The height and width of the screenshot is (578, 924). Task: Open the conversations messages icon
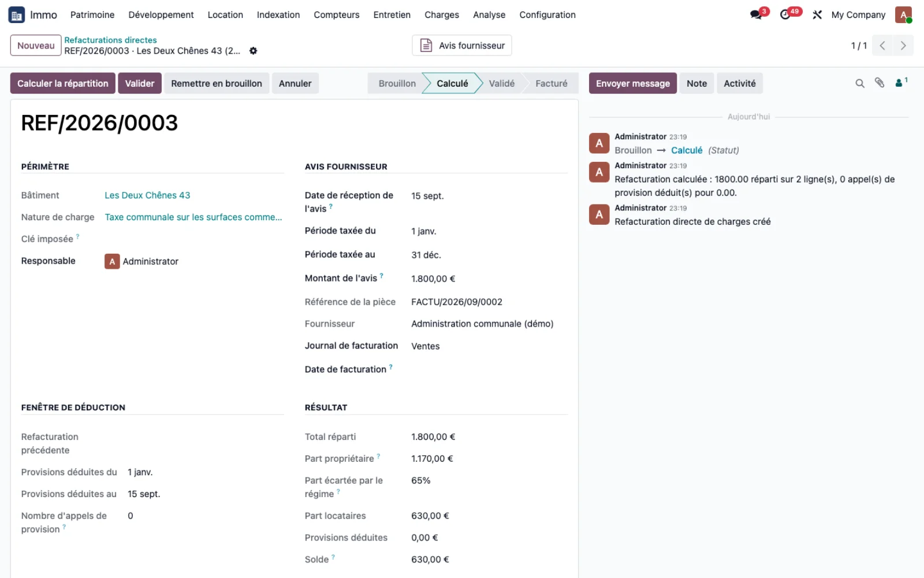[x=757, y=15]
